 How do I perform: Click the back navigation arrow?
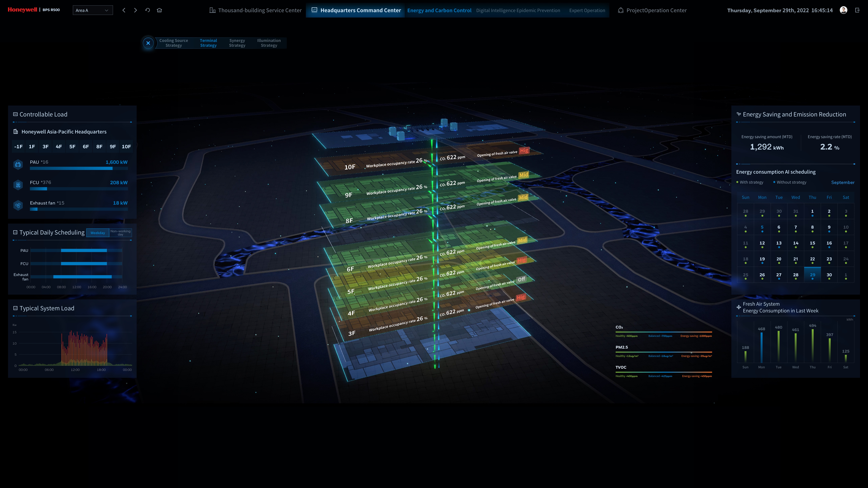pyautogui.click(x=124, y=10)
